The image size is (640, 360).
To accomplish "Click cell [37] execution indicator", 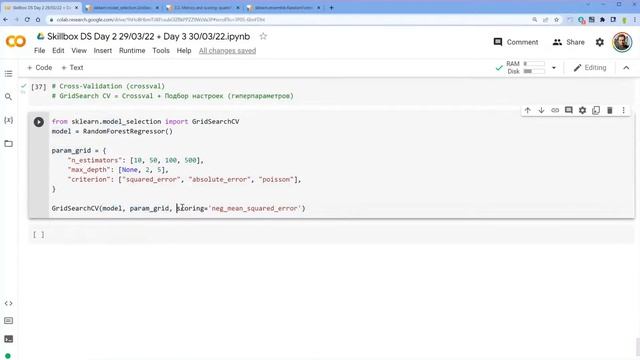I will (x=39, y=87).
